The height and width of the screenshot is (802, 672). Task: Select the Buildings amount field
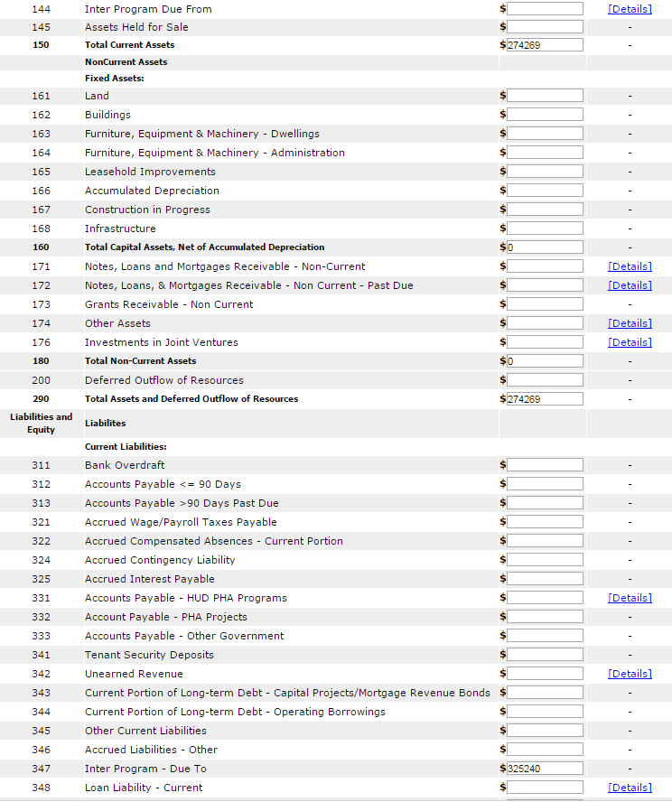coord(545,115)
